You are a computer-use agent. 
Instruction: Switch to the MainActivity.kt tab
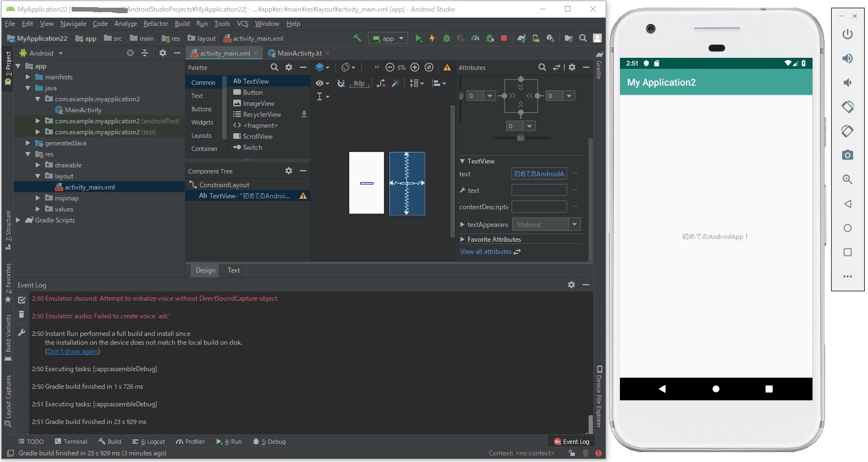pyautogui.click(x=299, y=53)
